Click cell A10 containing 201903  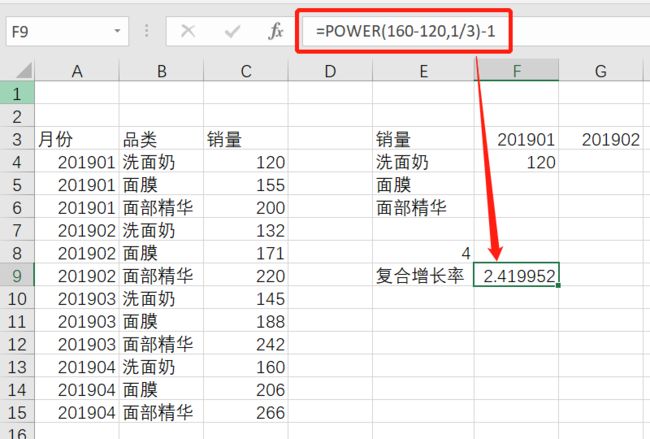click(x=77, y=298)
